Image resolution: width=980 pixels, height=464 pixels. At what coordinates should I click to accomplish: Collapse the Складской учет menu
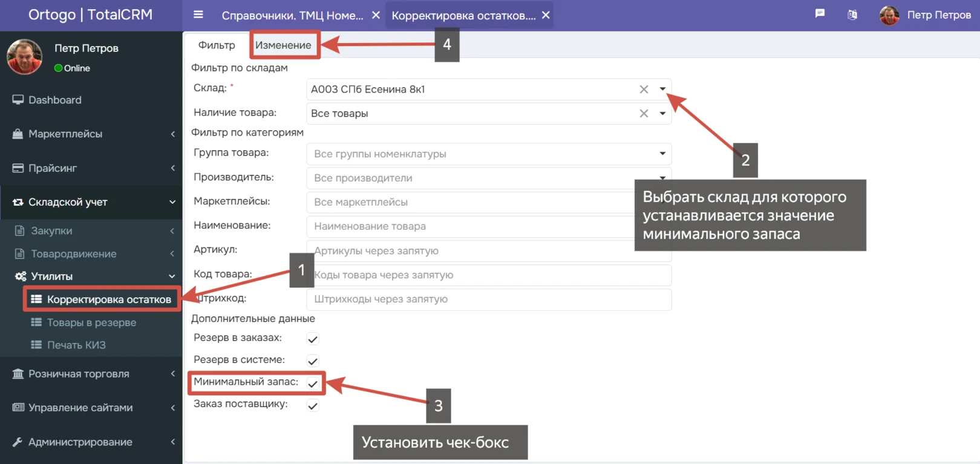coord(172,202)
